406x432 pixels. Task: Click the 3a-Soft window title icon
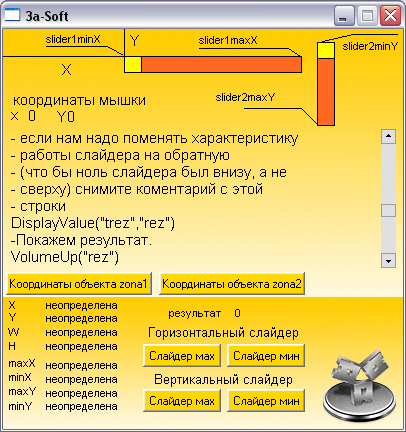point(12,16)
